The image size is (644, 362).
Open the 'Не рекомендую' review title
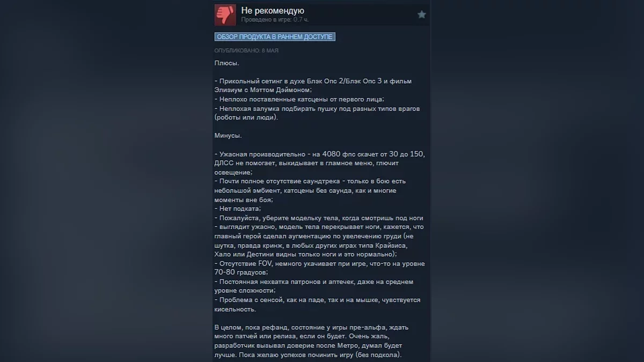(273, 10)
